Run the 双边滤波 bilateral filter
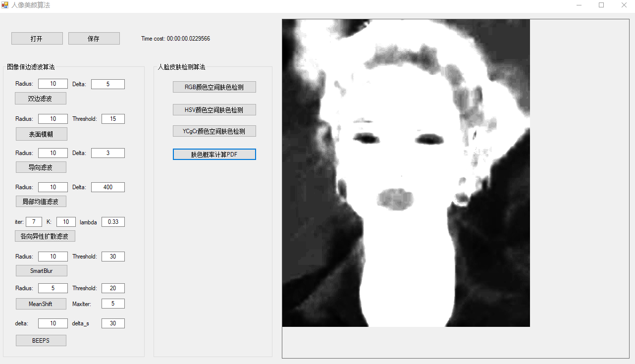 click(41, 99)
